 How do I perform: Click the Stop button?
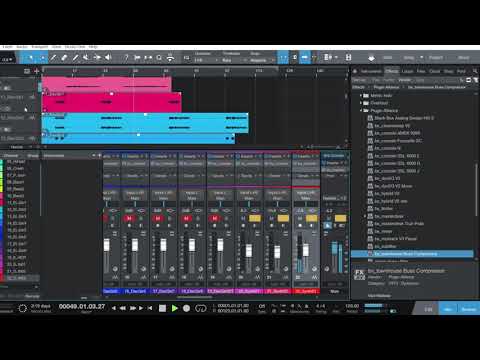point(162,308)
